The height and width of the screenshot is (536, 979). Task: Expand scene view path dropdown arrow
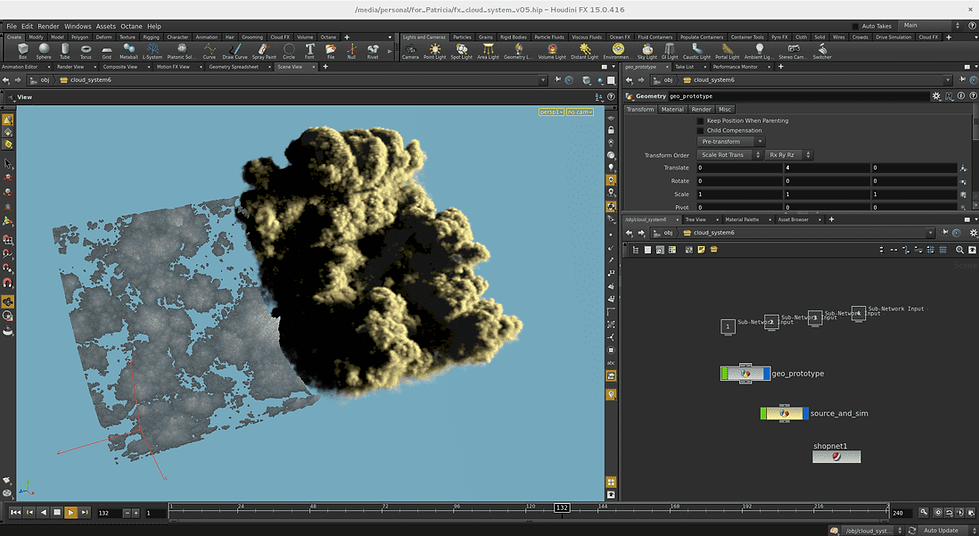[542, 80]
